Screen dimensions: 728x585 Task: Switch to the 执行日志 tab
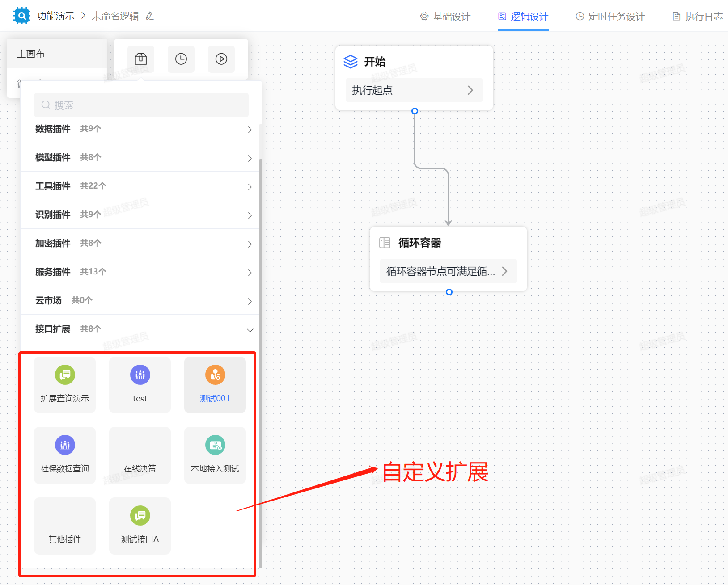(698, 16)
